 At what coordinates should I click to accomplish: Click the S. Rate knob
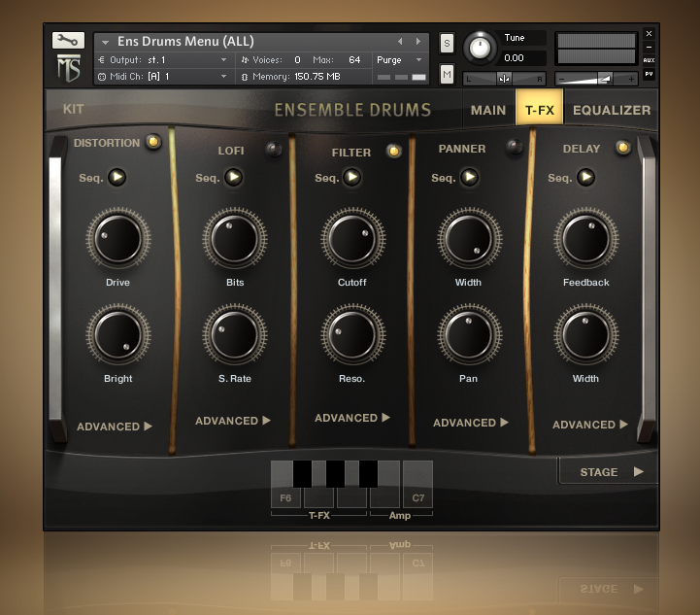(x=235, y=335)
